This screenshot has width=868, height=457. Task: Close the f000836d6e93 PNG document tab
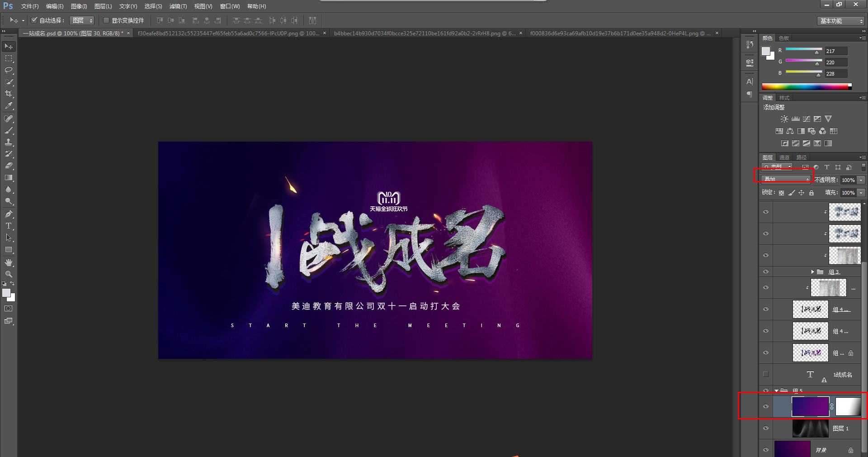pyautogui.click(x=717, y=33)
